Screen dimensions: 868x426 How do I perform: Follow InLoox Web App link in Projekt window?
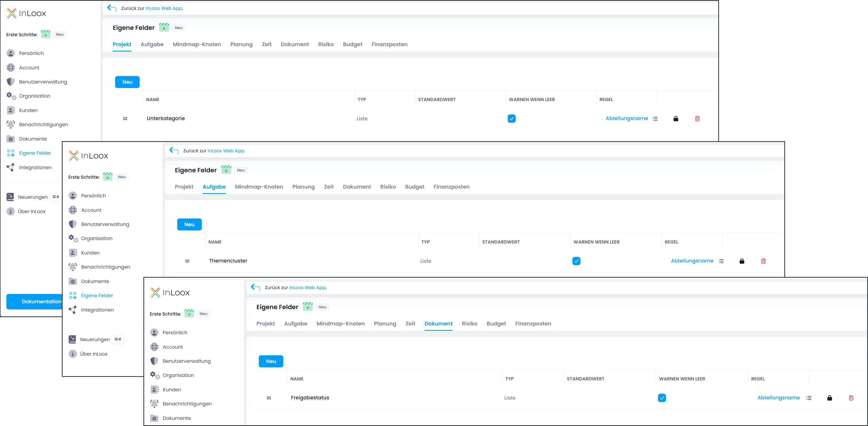pyautogui.click(x=164, y=8)
